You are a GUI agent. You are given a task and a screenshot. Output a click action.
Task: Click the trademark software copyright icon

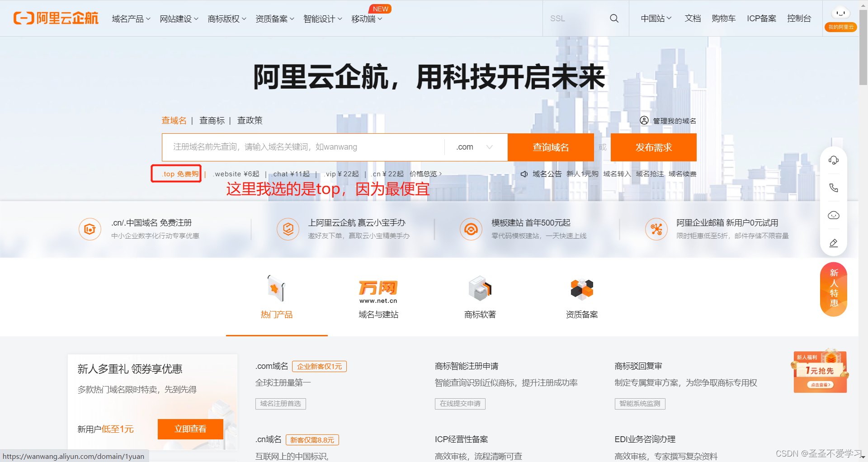click(x=480, y=288)
